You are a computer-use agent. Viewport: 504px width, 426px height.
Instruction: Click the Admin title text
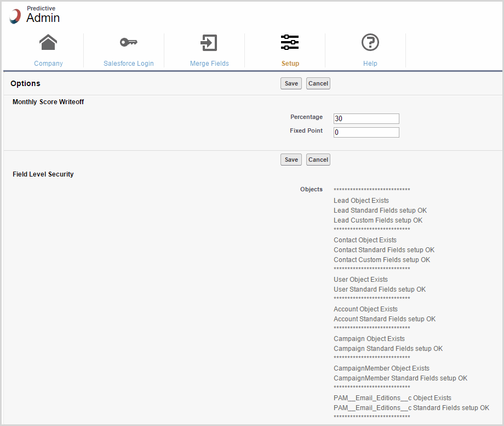[x=43, y=18]
